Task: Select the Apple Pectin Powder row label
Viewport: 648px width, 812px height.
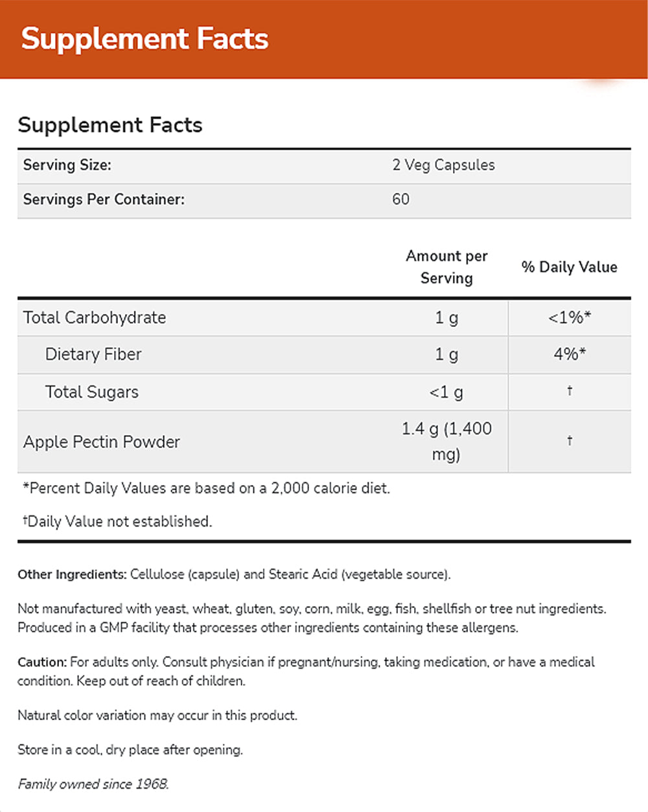Action: [102, 442]
